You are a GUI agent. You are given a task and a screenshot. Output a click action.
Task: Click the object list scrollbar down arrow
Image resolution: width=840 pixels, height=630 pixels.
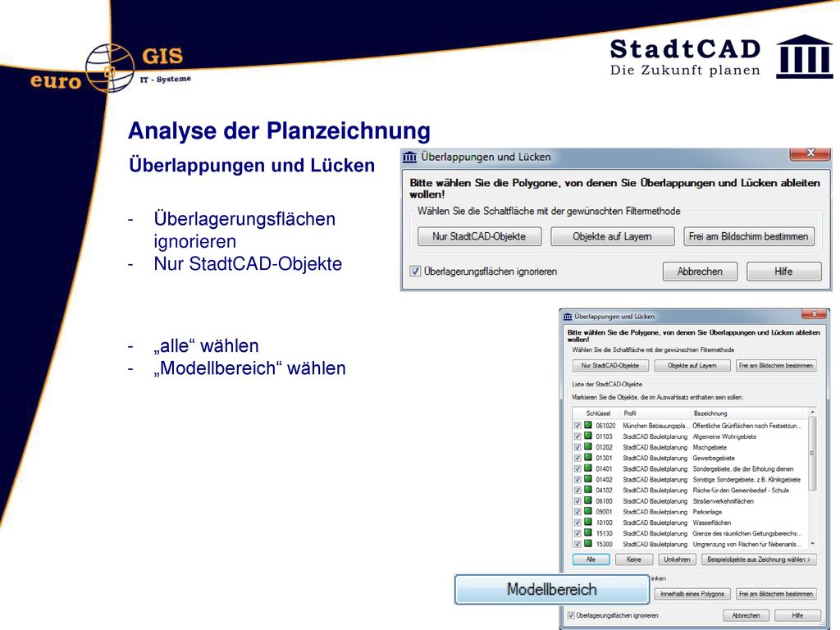pyautogui.click(x=812, y=544)
